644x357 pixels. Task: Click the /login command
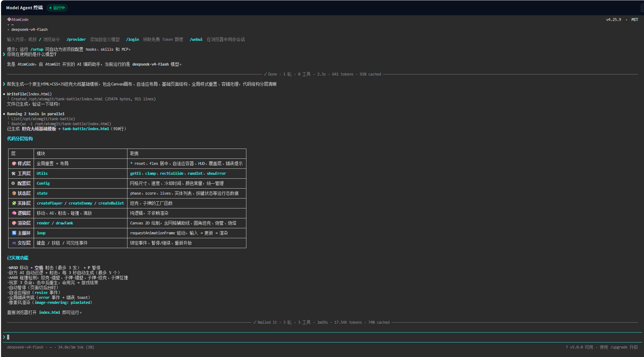pyautogui.click(x=132, y=39)
